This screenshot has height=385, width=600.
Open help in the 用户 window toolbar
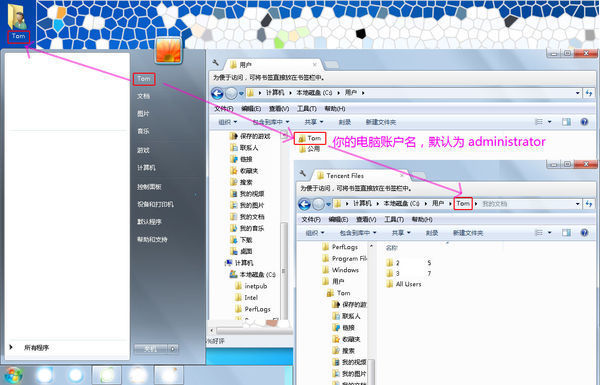click(x=584, y=122)
